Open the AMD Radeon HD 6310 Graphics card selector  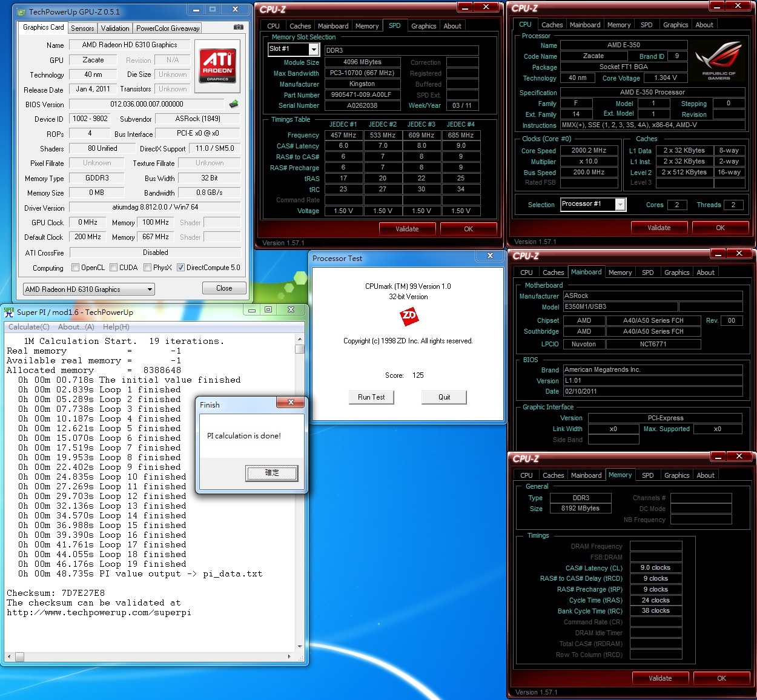point(89,289)
